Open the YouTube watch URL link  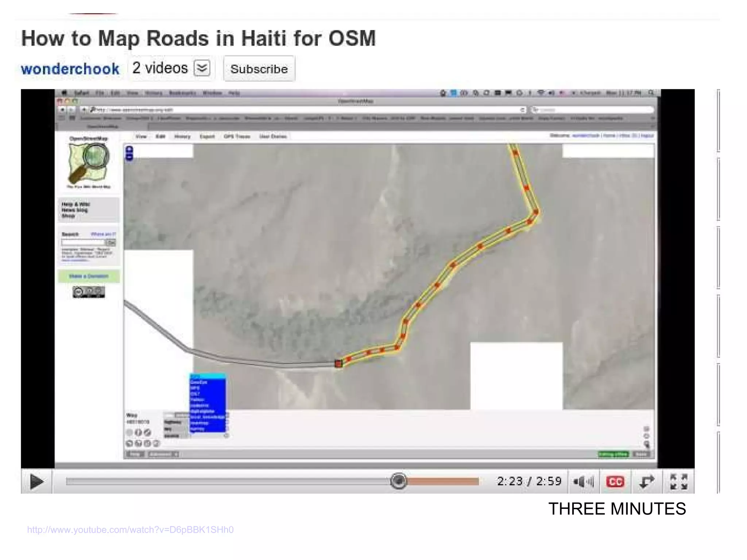pos(130,529)
